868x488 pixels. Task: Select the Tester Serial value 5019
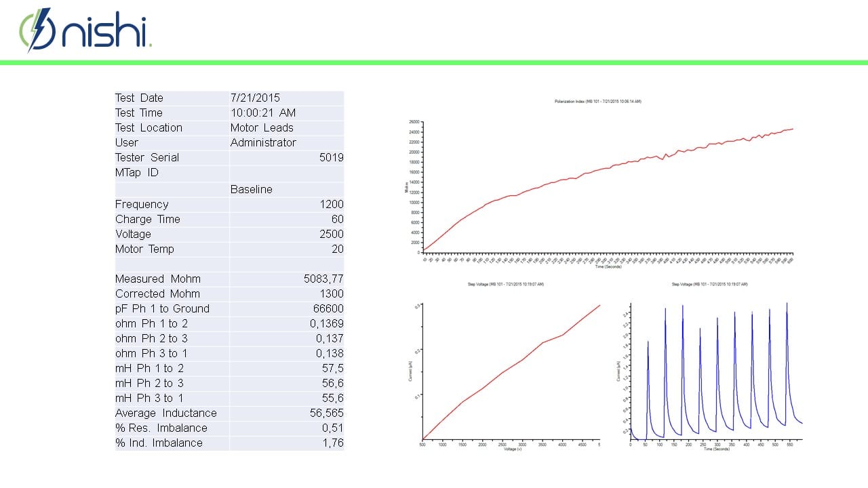point(331,158)
